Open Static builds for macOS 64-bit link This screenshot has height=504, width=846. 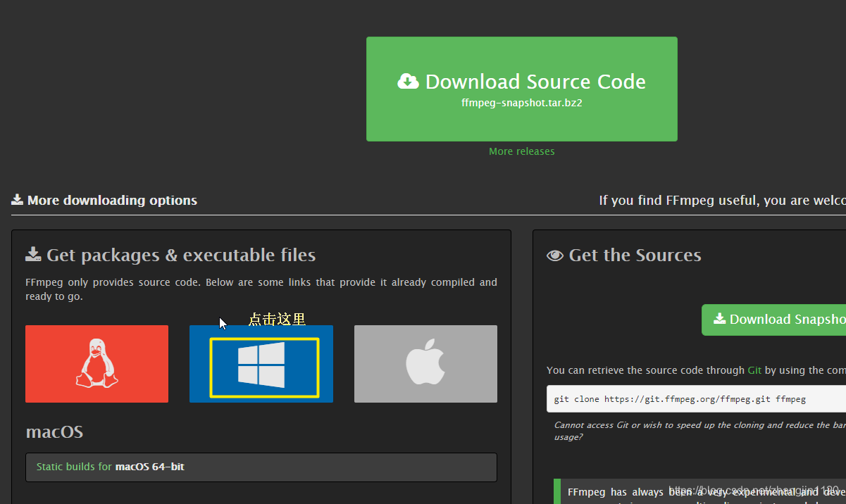(110, 467)
